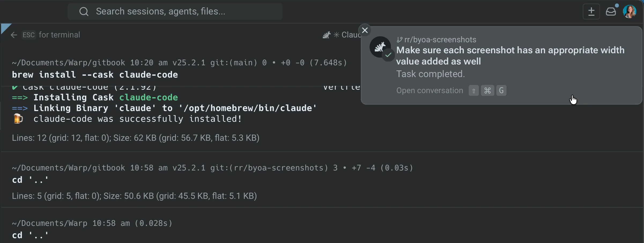Open the user profile avatar menu
The image size is (644, 243).
pos(630,11)
